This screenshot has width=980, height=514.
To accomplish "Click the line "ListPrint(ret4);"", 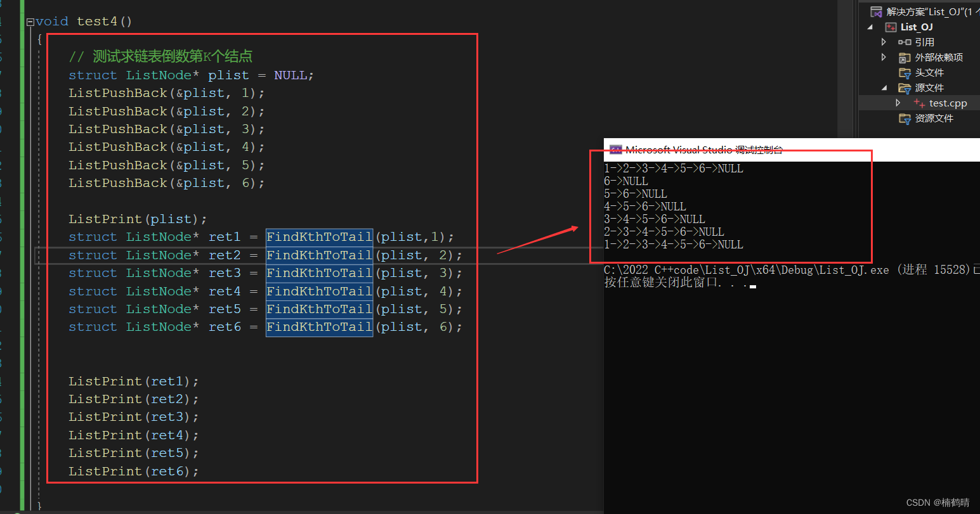I will tap(134, 435).
